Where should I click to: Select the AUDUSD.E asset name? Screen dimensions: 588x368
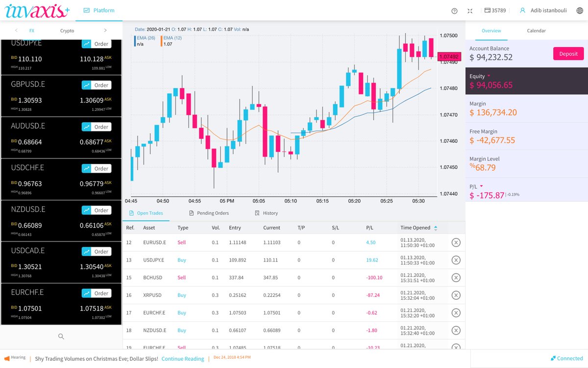[x=28, y=126]
